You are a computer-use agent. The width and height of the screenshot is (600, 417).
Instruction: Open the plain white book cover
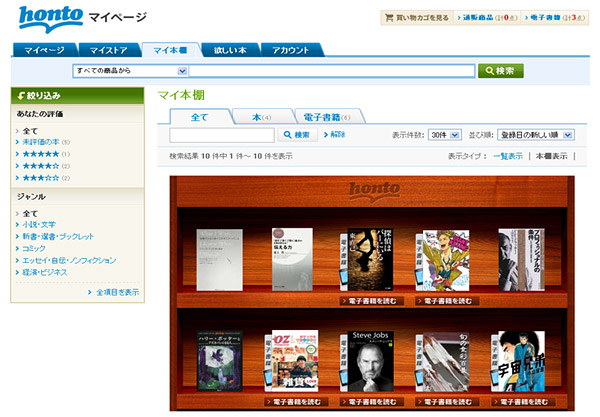click(x=219, y=260)
